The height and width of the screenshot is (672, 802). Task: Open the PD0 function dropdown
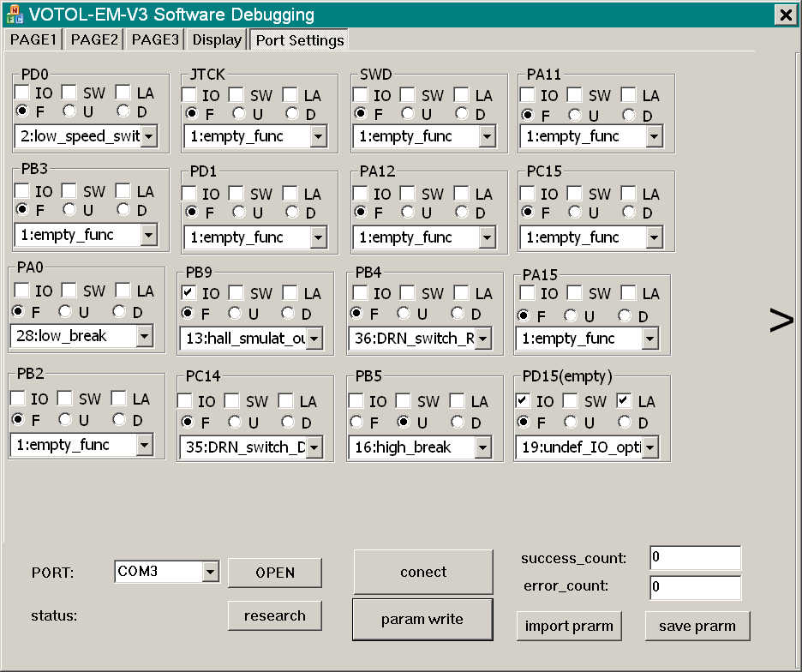click(x=147, y=135)
